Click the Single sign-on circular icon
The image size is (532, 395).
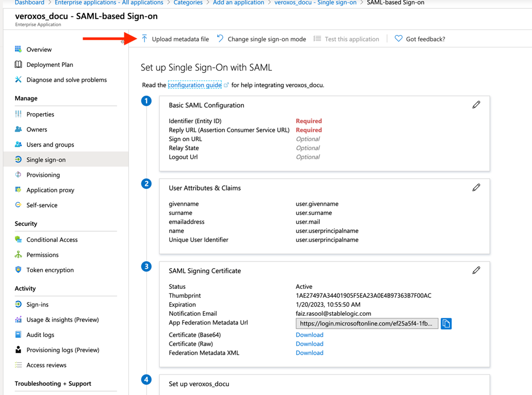(18, 159)
